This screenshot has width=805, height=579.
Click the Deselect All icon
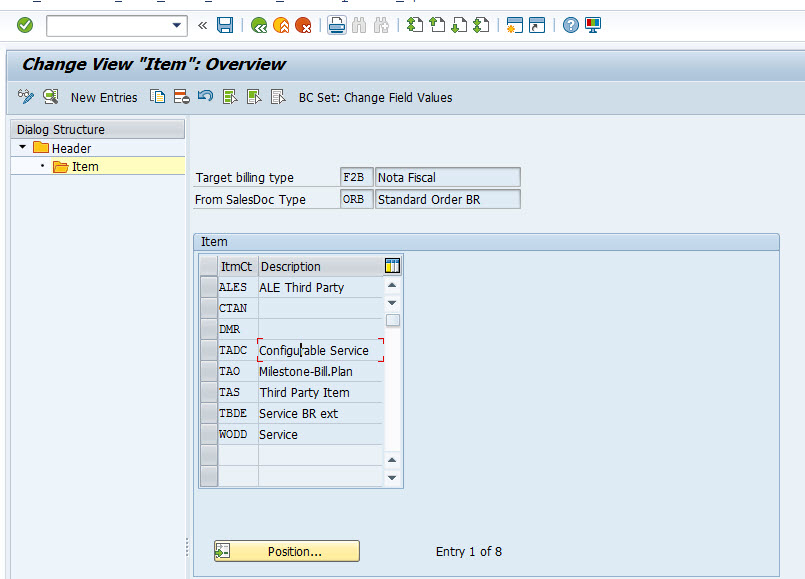[278, 96]
